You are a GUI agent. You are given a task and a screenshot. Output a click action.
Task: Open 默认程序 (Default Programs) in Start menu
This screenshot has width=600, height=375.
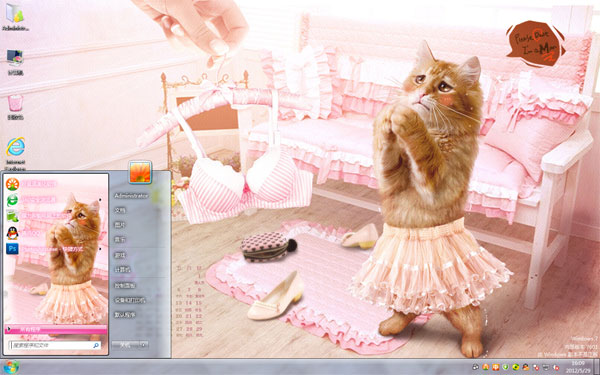(125, 315)
